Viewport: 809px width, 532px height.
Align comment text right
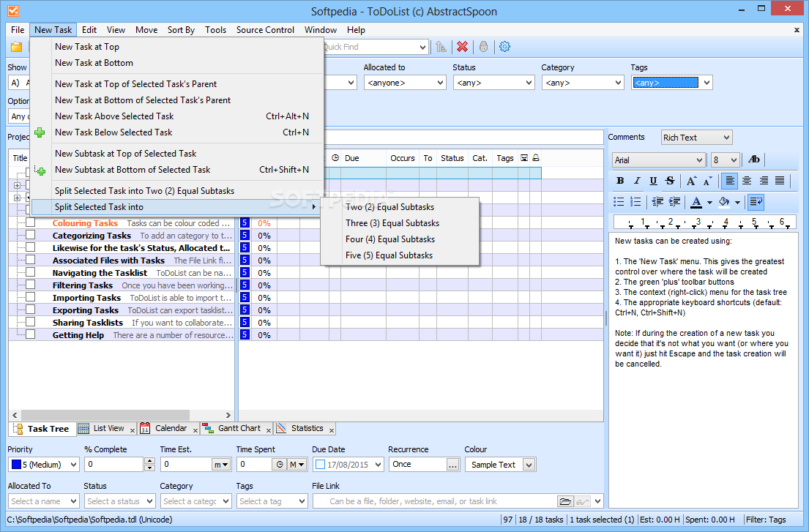pyautogui.click(x=764, y=181)
